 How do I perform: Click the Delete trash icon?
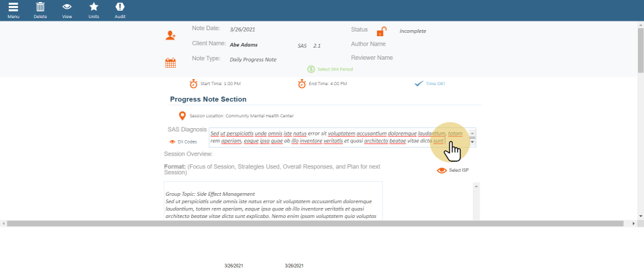[40, 7]
